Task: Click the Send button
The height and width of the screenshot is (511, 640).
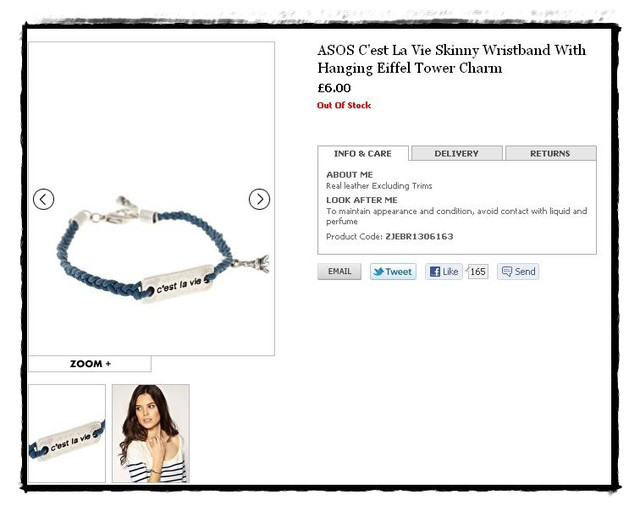Action: pyautogui.click(x=518, y=272)
